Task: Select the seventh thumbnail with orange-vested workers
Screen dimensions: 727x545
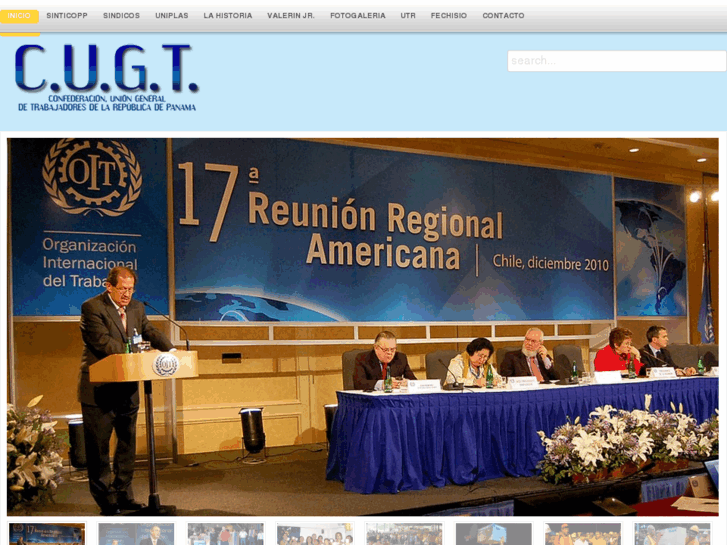Action: click(x=582, y=534)
